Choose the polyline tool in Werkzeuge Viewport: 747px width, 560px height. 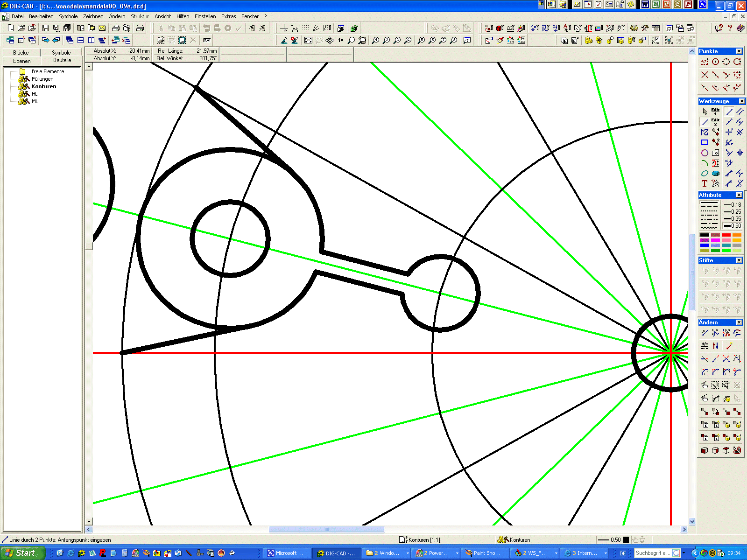pos(705,132)
